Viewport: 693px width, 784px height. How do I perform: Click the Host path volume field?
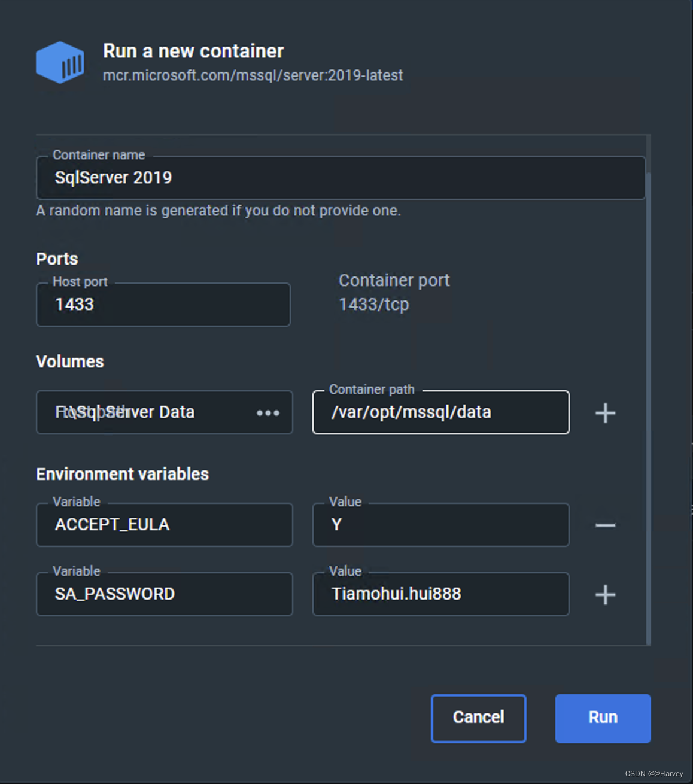tap(165, 412)
